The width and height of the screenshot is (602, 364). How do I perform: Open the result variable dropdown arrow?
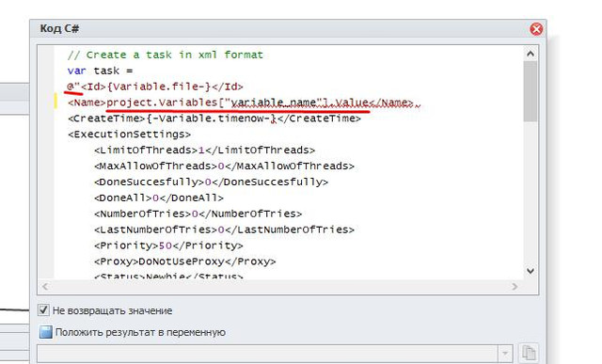pyautogui.click(x=505, y=353)
